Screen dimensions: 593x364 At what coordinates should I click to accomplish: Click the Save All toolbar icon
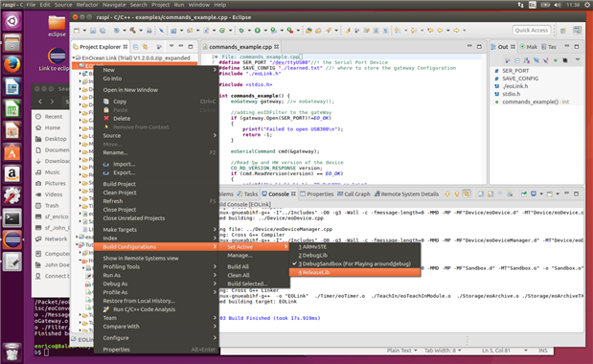coord(103,31)
